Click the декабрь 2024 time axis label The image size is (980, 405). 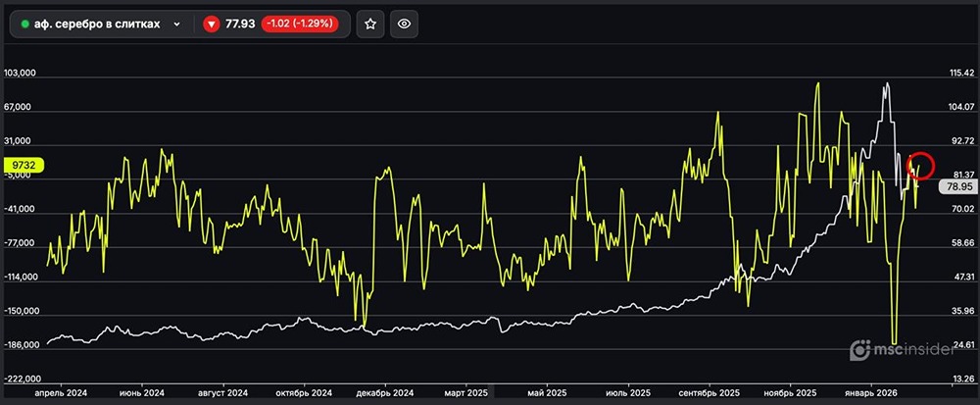point(385,393)
